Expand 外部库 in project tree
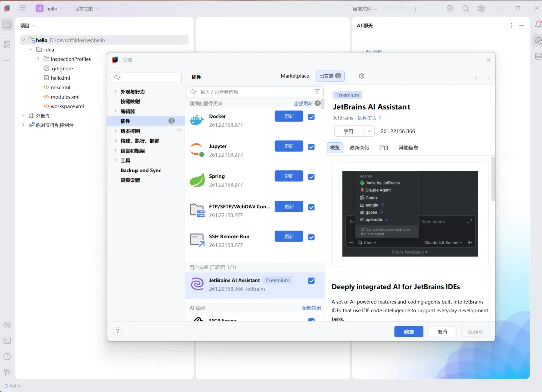This screenshot has width=542, height=392. pyautogui.click(x=23, y=115)
